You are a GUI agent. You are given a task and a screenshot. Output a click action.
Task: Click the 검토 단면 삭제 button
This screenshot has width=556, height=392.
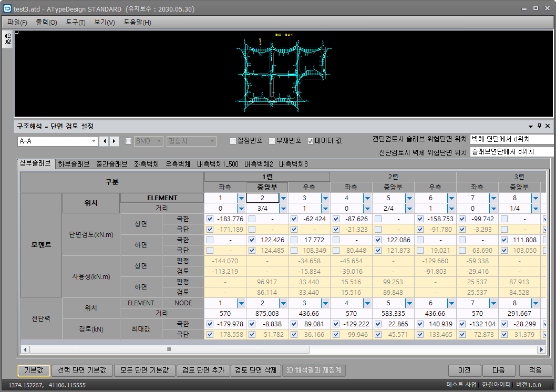(x=255, y=370)
